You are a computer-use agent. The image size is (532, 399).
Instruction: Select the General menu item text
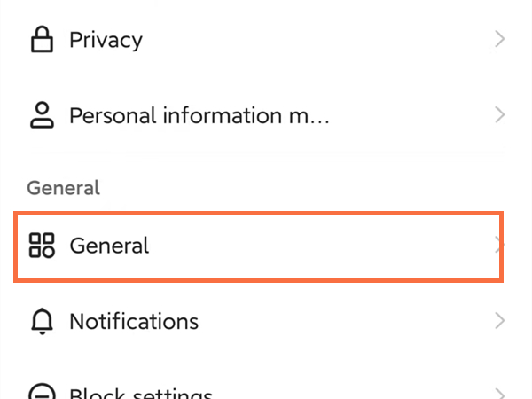coord(109,246)
